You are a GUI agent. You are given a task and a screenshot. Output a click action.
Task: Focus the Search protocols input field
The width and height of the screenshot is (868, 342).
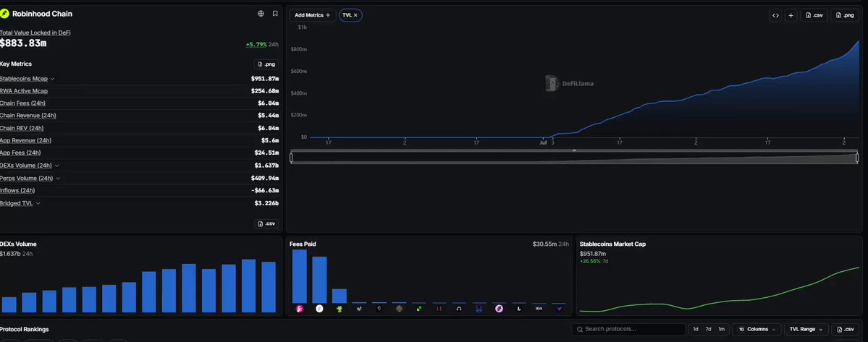pyautogui.click(x=628, y=329)
